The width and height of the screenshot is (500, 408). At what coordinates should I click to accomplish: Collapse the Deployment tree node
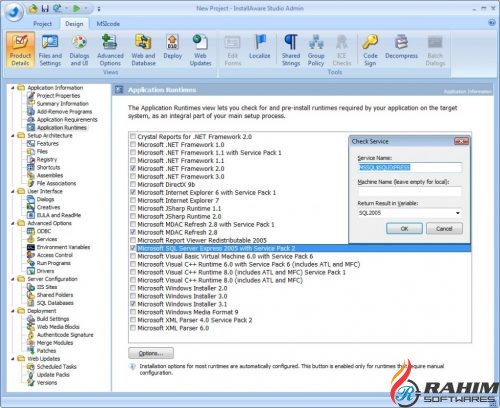(13, 311)
